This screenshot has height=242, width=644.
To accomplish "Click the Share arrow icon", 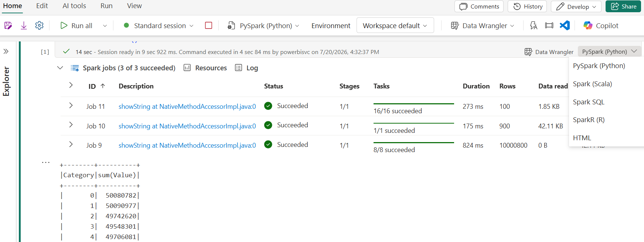I will (x=615, y=7).
